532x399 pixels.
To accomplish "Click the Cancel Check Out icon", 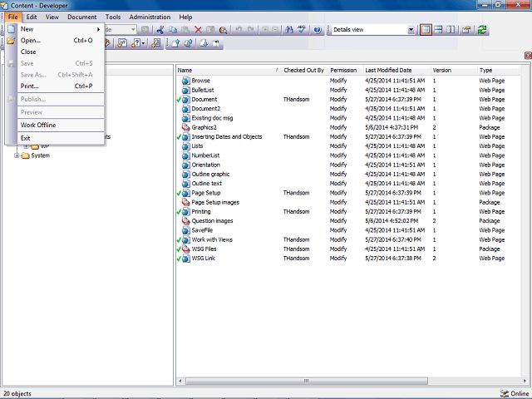I will (x=216, y=43).
